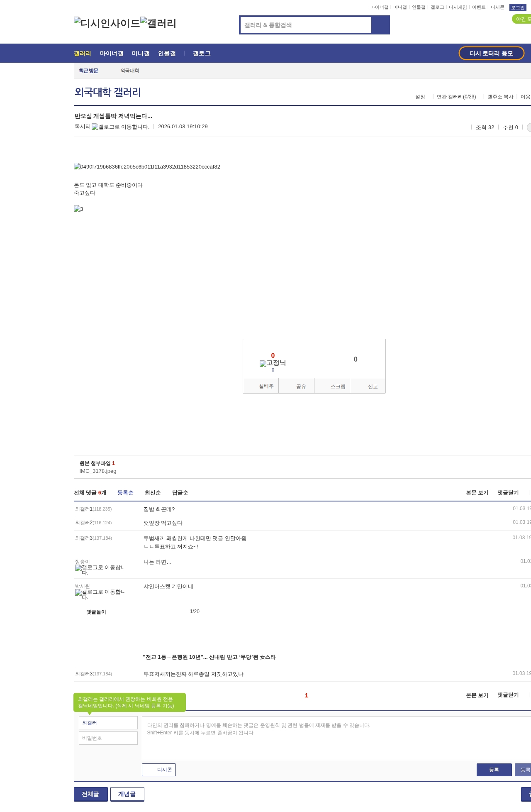Expand the 설정 gallery settings menu
The image size is (531, 812).
tap(420, 97)
